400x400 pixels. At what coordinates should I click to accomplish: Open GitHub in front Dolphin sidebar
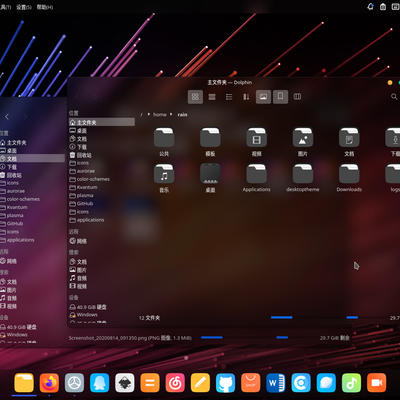(102, 203)
